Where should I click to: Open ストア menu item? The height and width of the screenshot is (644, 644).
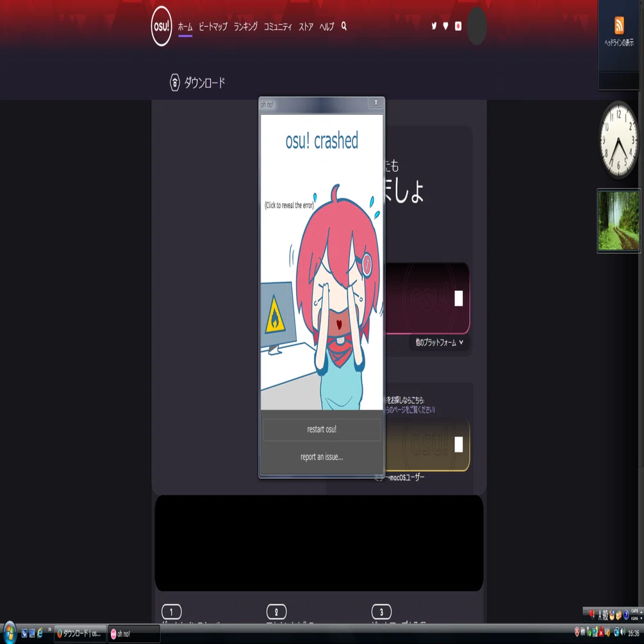pos(306,27)
